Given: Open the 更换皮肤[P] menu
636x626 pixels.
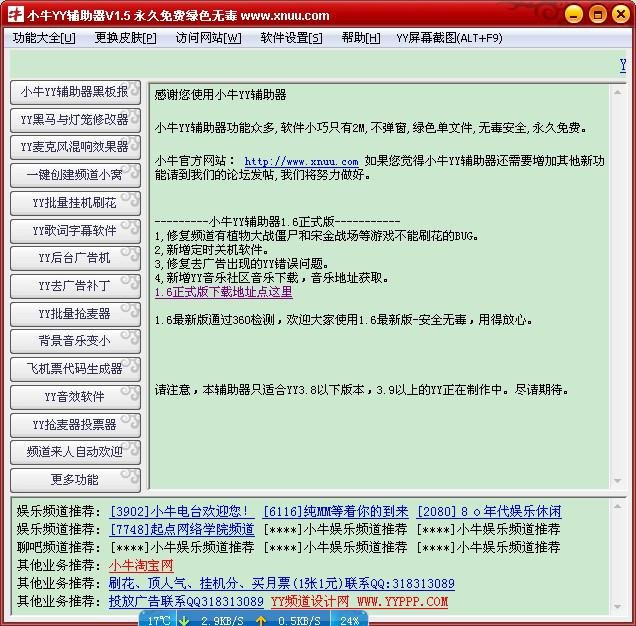Looking at the screenshot, I should coord(125,38).
